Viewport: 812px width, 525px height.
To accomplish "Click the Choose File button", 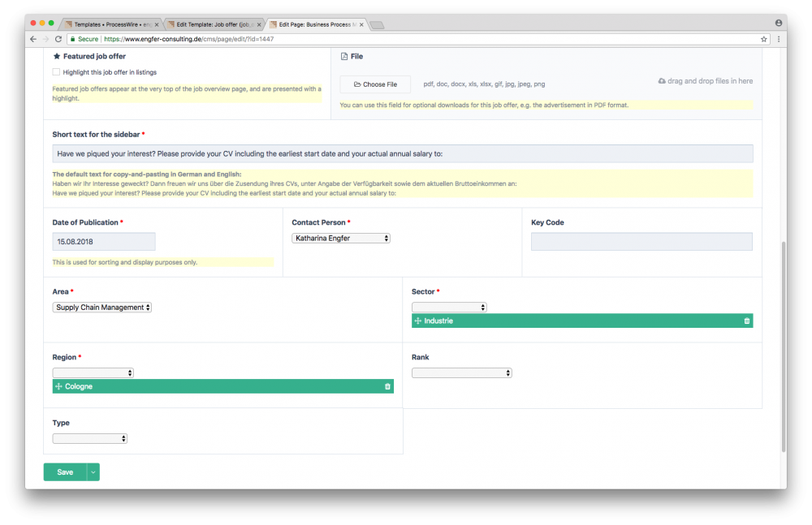I will point(375,84).
